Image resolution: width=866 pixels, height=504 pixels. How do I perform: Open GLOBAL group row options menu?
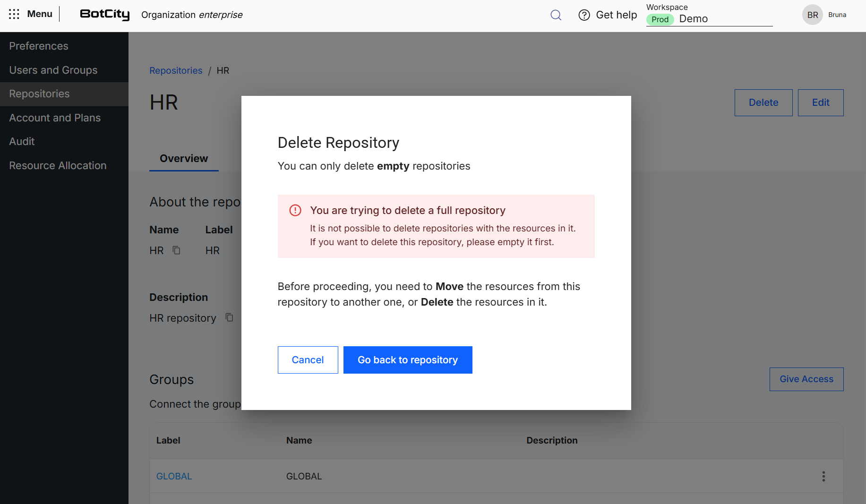[823, 476]
